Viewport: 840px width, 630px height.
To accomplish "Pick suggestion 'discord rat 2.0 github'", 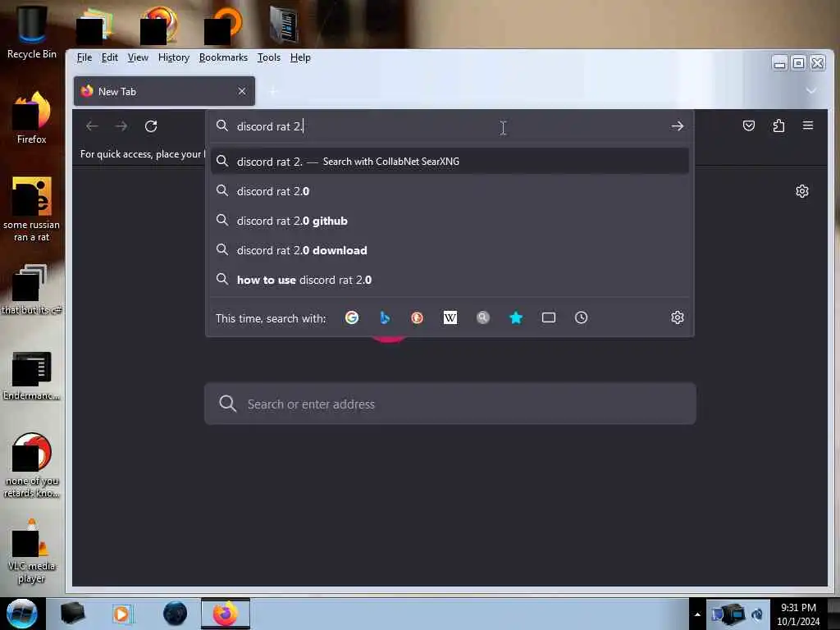I will click(450, 221).
